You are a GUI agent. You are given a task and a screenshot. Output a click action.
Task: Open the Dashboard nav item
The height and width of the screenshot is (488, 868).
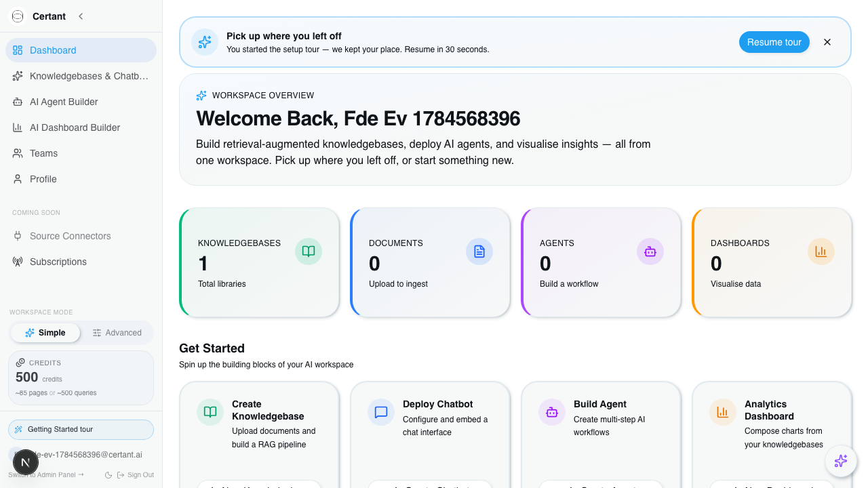[81, 50]
